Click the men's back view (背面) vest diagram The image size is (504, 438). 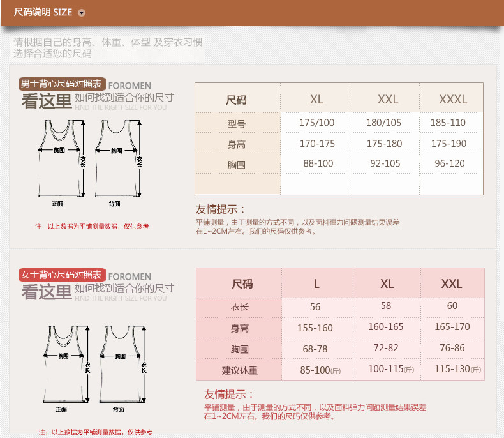[118, 159]
